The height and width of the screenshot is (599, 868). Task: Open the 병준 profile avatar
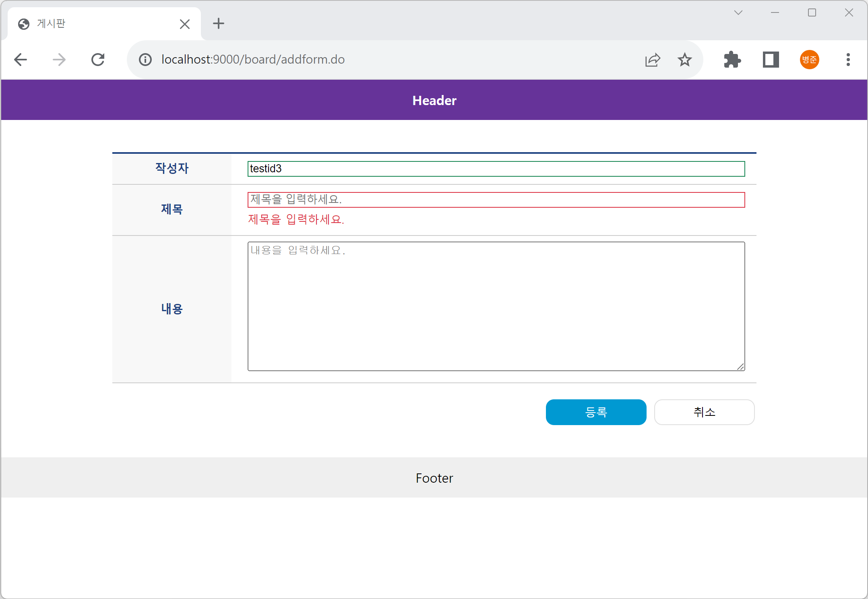(809, 60)
